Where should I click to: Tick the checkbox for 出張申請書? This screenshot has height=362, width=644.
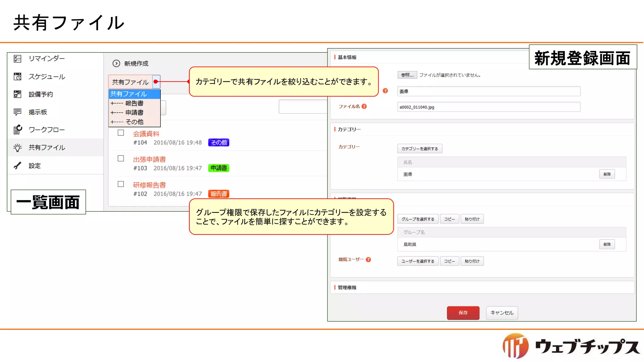121,158
